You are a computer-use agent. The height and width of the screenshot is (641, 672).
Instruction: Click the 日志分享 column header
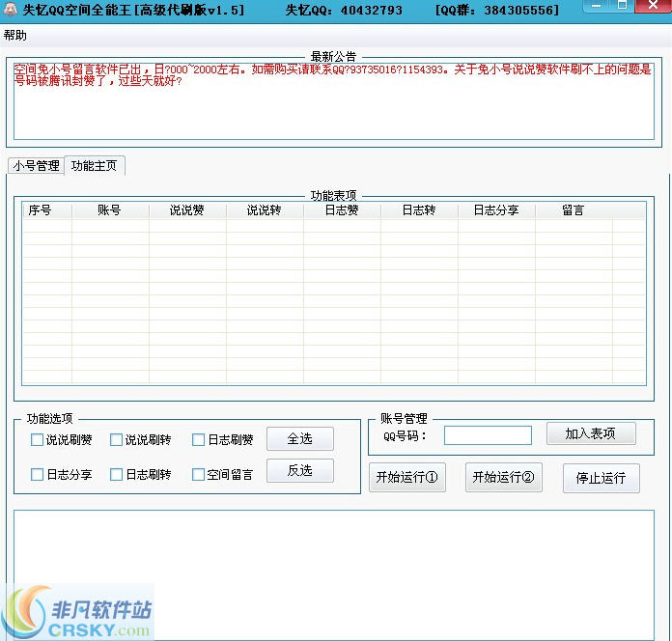(x=496, y=210)
